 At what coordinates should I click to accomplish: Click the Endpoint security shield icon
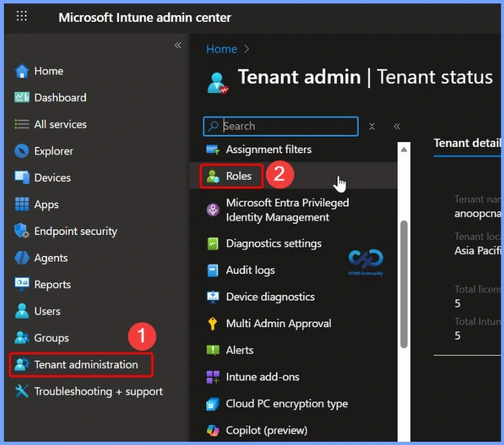point(22,231)
